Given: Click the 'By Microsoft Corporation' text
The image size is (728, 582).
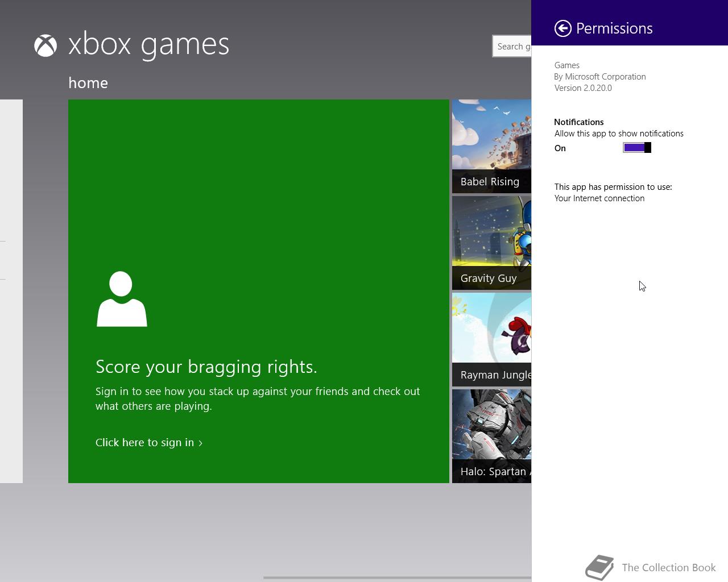Looking at the screenshot, I should coord(600,77).
